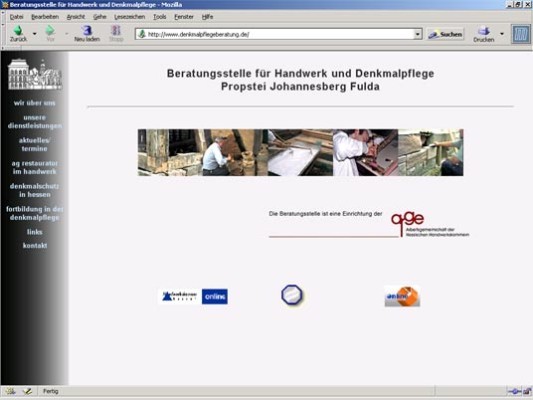Open the 'kontakt' sidebar link
Image resolution: width=533 pixels, height=400 pixels.
pyautogui.click(x=35, y=245)
